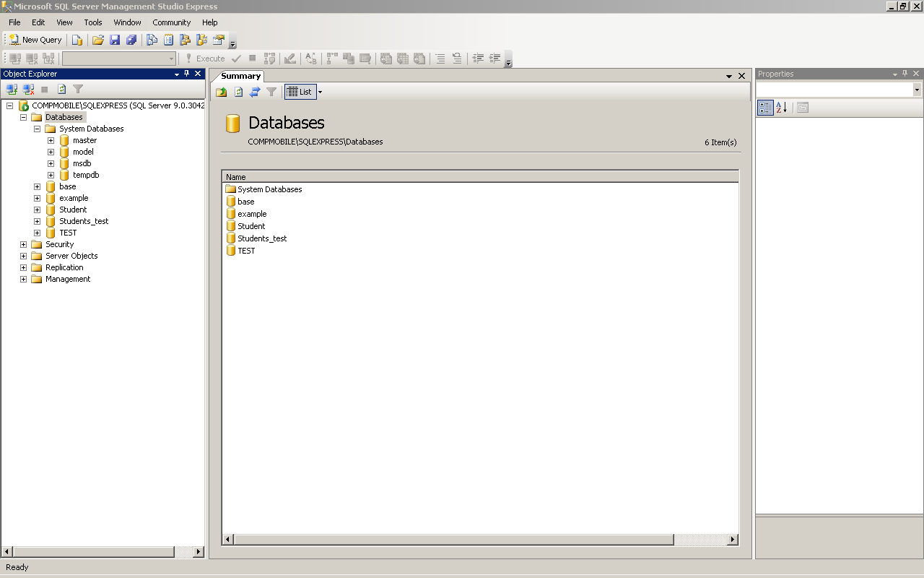Image resolution: width=924 pixels, height=578 pixels.
Task: Click the Database Engine Query icon
Action: click(x=77, y=40)
